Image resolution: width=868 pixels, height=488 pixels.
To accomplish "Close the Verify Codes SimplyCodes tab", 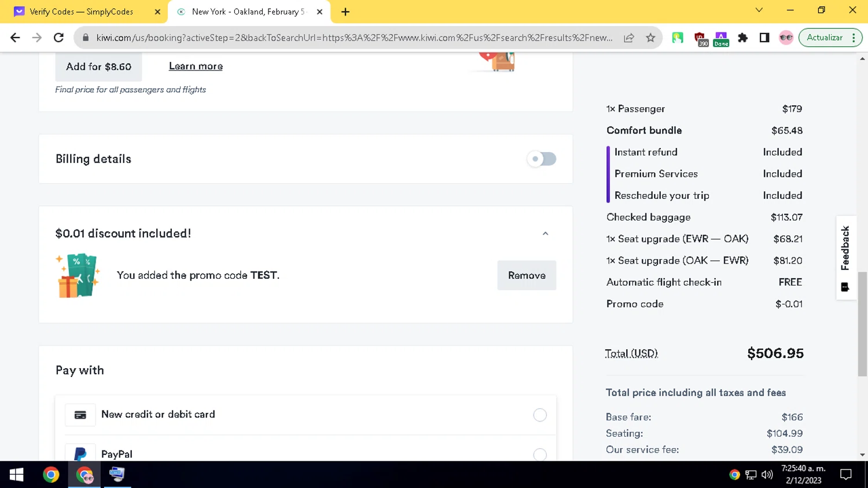I will pos(157,12).
